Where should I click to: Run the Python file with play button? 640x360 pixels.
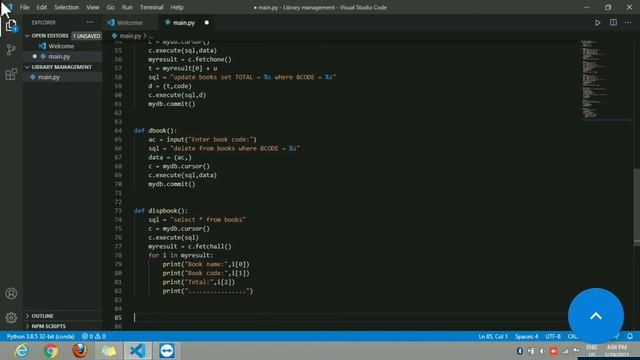[597, 23]
